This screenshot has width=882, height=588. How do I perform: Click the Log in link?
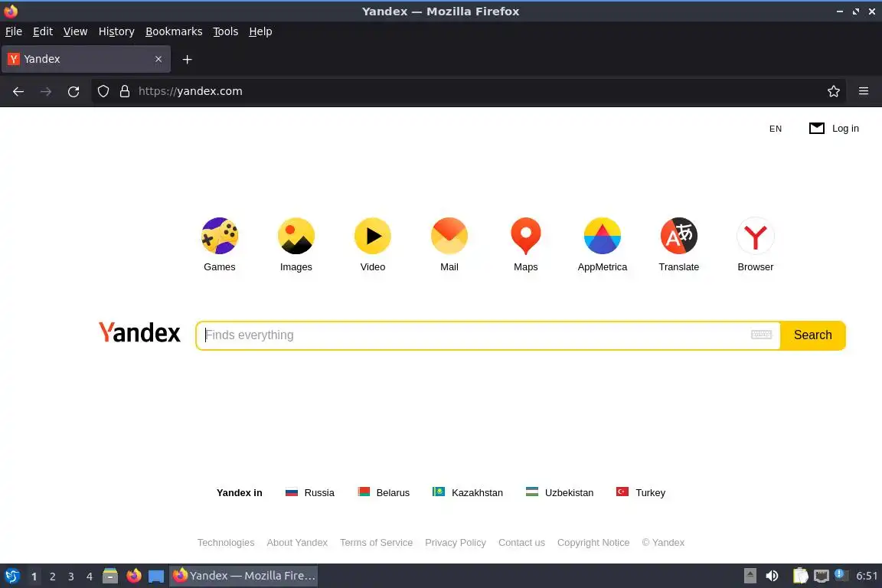click(x=845, y=129)
